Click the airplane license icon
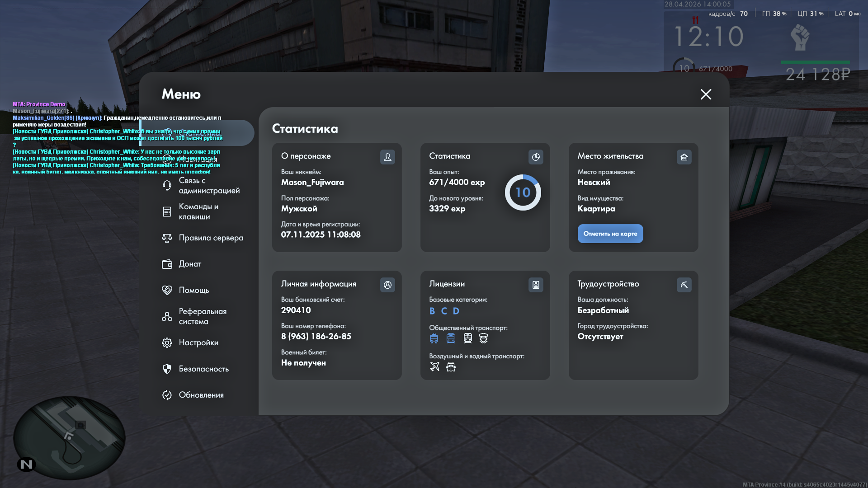Viewport: 868px width, 488px height. point(434,366)
